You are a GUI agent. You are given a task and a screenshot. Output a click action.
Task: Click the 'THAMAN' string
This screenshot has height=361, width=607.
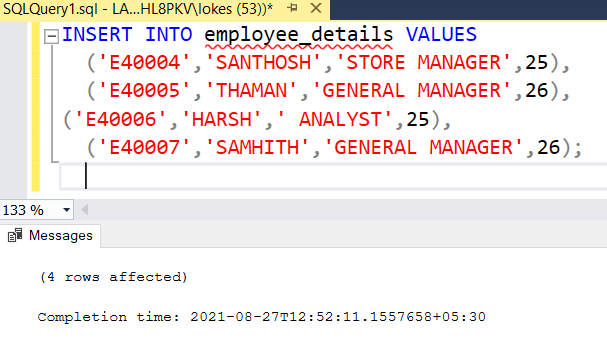[251, 91]
